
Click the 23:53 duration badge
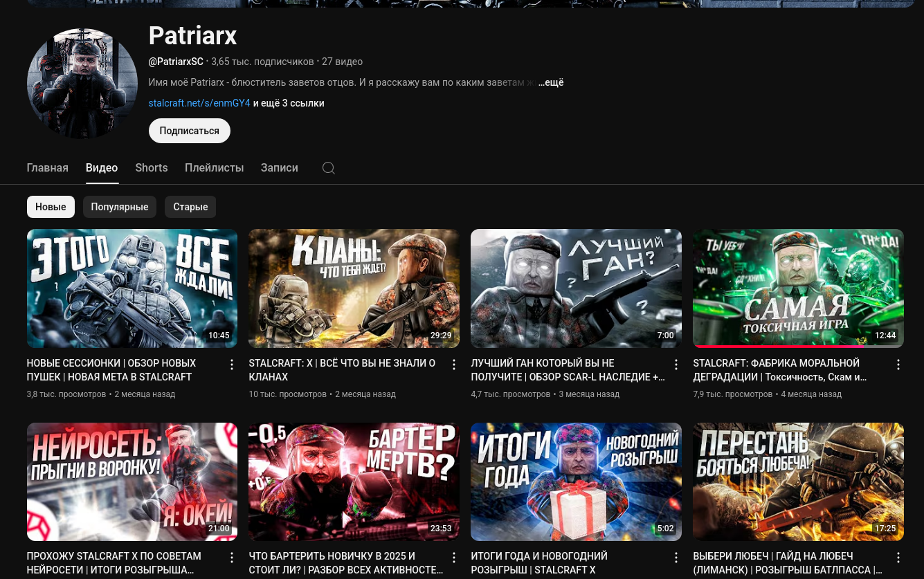point(441,529)
